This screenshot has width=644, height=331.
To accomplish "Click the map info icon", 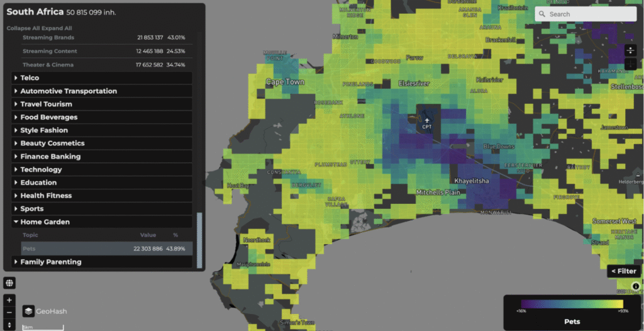I will (636, 287).
